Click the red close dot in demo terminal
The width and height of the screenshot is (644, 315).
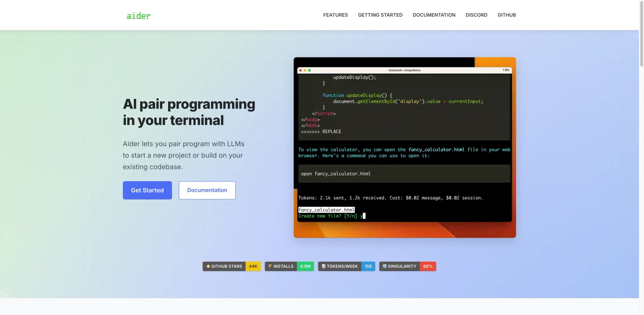coord(300,70)
